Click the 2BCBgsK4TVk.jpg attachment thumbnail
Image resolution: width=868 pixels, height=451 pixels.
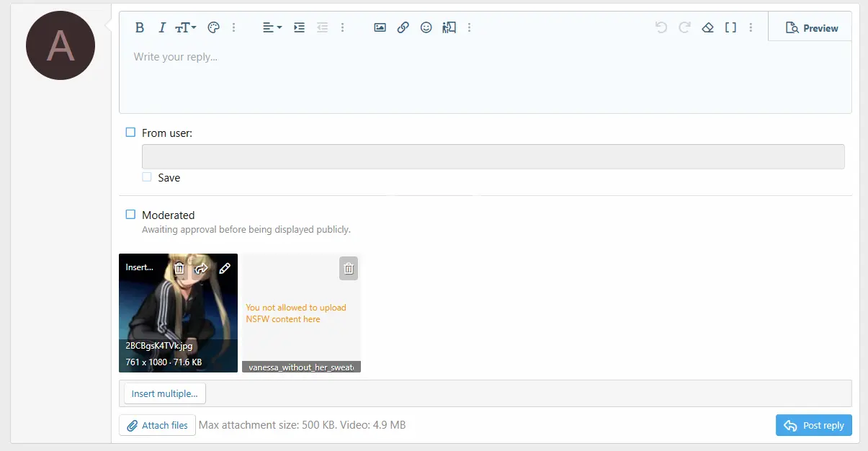pyautogui.click(x=178, y=313)
